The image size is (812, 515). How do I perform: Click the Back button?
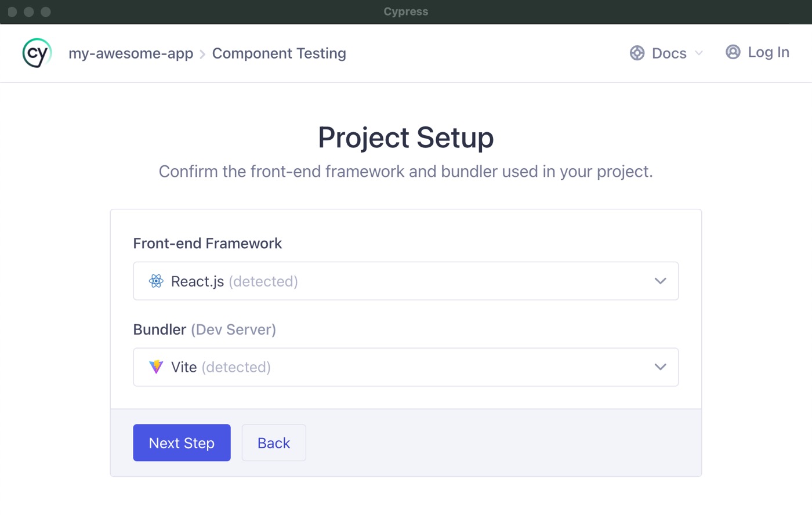pos(273,443)
